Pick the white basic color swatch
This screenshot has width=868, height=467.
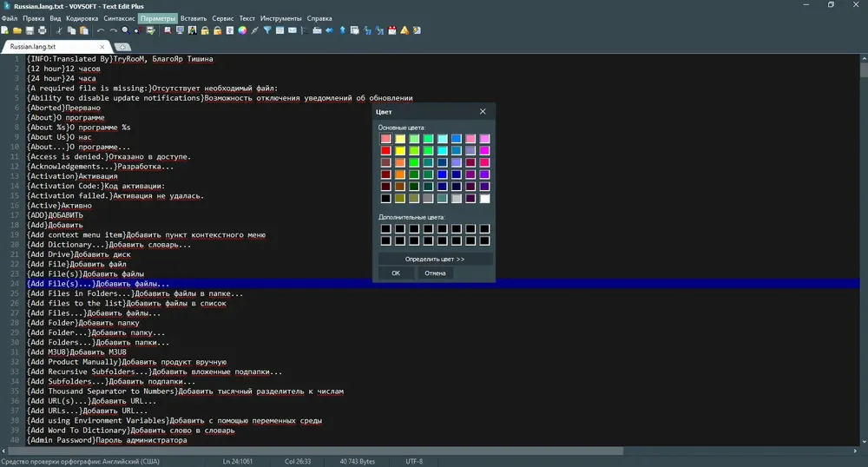pyautogui.click(x=484, y=199)
